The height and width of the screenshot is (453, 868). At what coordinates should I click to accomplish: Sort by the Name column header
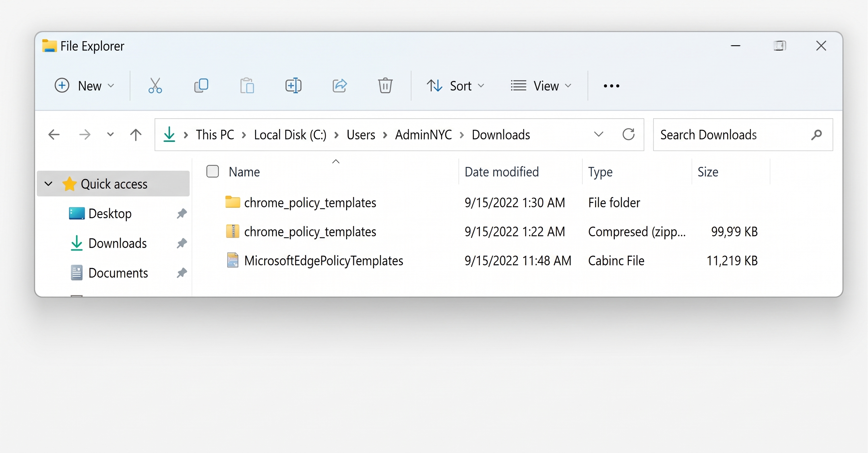point(244,172)
